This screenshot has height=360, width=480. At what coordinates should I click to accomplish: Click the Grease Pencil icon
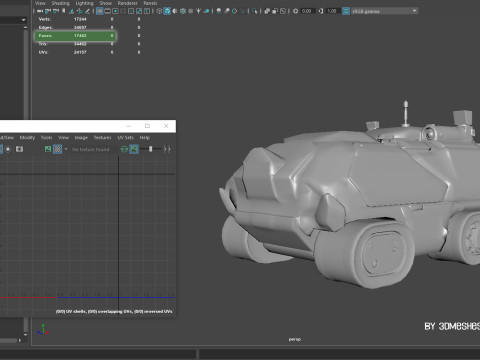pyautogui.click(x=87, y=11)
